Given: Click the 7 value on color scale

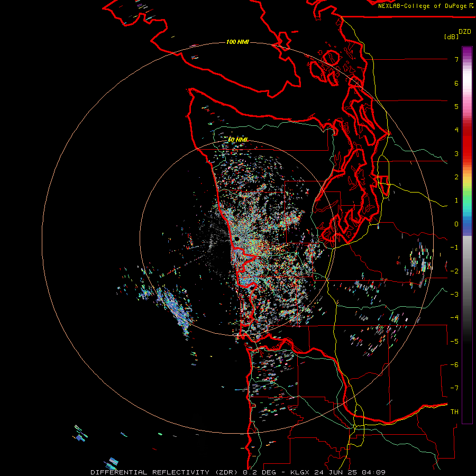Looking at the screenshot, I should pos(456,59).
